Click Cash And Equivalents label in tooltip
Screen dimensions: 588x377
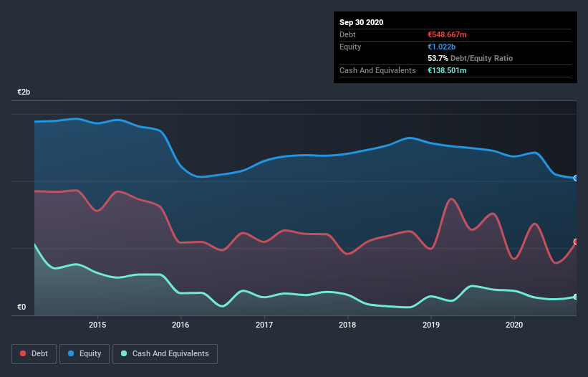(377, 70)
